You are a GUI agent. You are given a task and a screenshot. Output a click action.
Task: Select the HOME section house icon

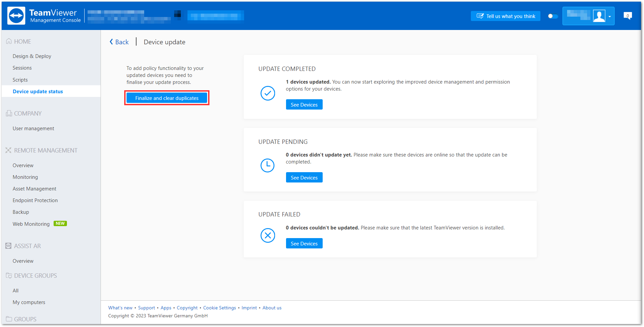(x=9, y=41)
